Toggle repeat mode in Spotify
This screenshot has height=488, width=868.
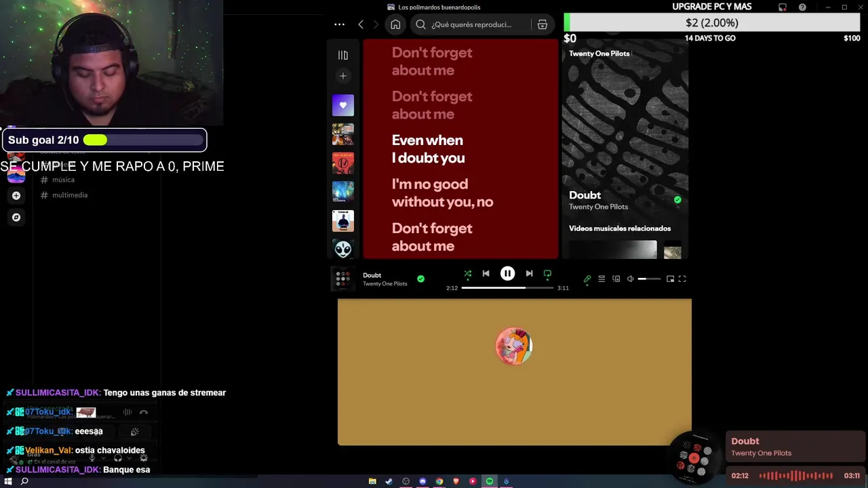(x=547, y=274)
